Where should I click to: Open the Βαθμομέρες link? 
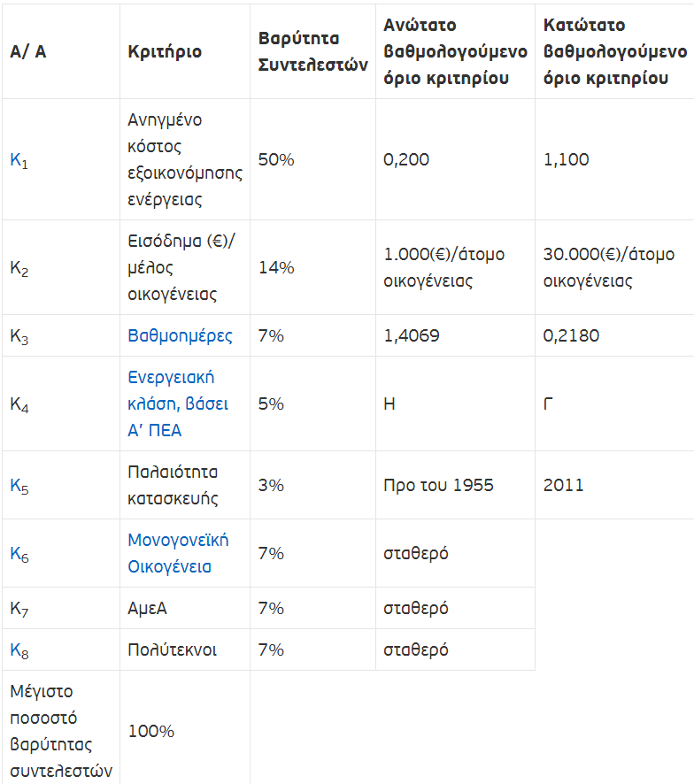click(181, 335)
